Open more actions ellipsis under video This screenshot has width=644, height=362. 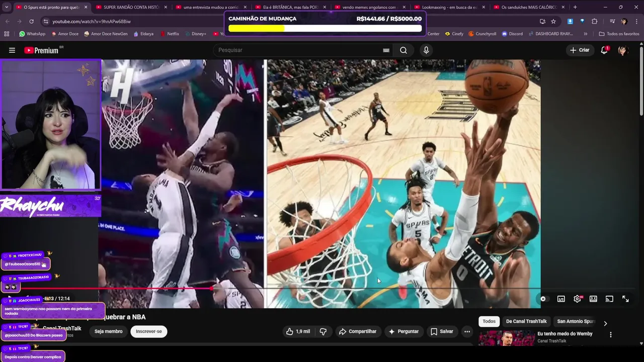pyautogui.click(x=467, y=331)
